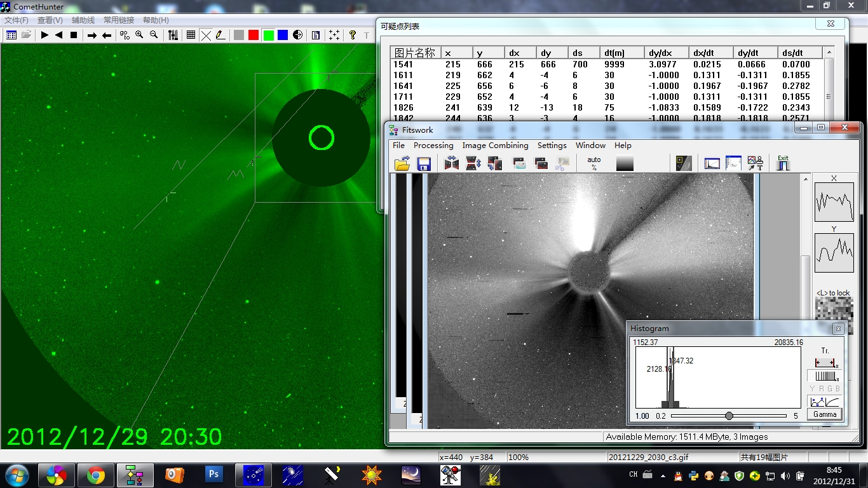
Task: Choose the blue color channel swatch
Action: (283, 35)
